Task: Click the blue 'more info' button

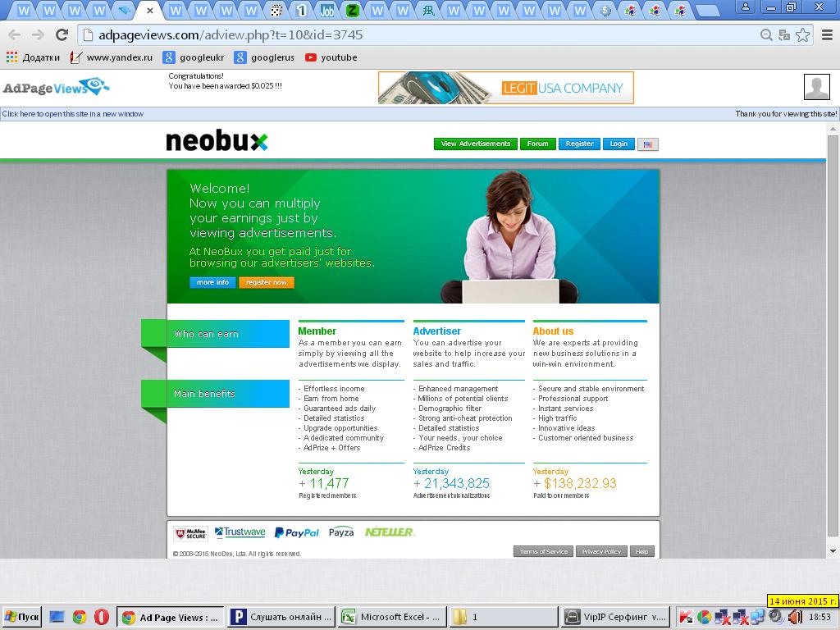Action: [x=212, y=282]
